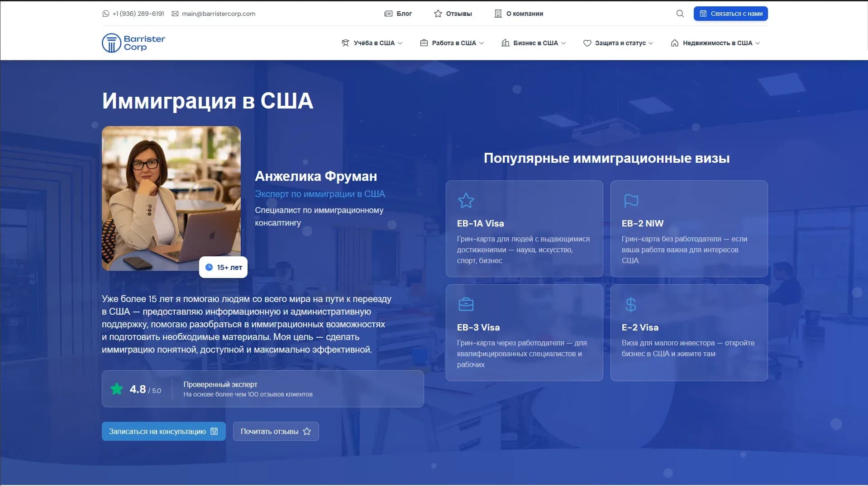This screenshot has height=486, width=868.
Task: Click the Почитать отзывы button
Action: click(276, 431)
